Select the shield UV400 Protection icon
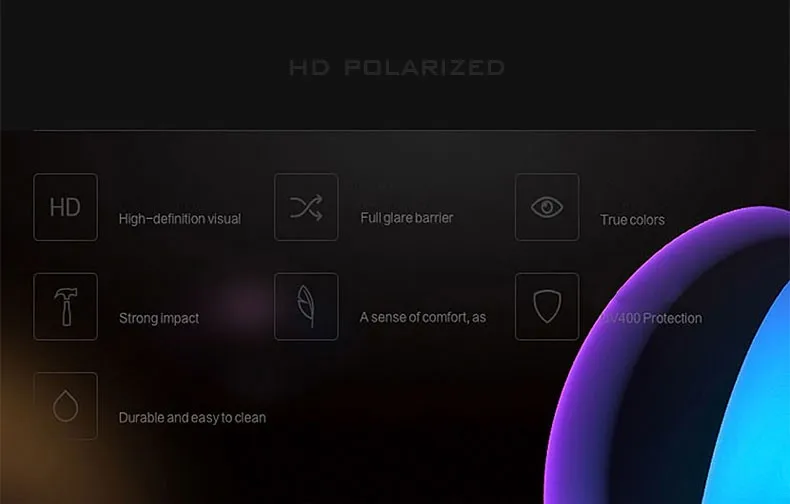The width and height of the screenshot is (790, 504). (547, 306)
